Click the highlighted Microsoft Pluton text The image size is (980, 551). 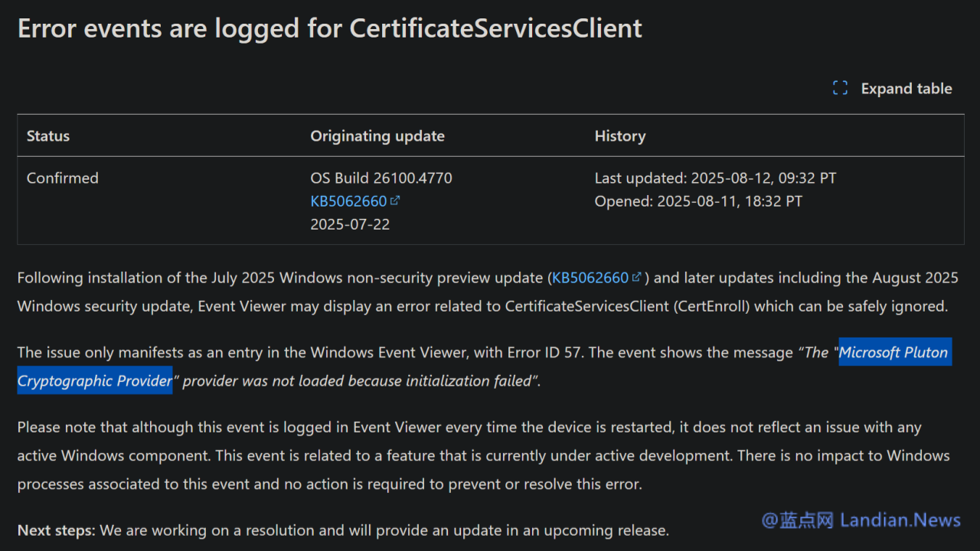[x=894, y=353]
